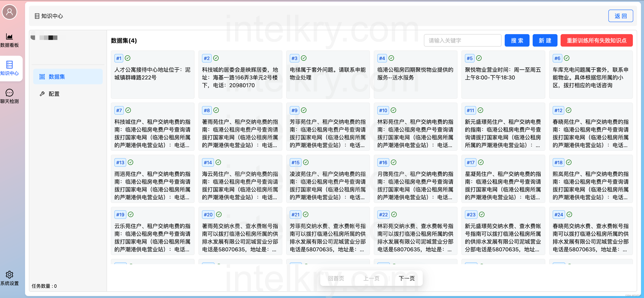Click the 知识中心 header list icon
The width and height of the screenshot is (644, 298).
tap(37, 16)
